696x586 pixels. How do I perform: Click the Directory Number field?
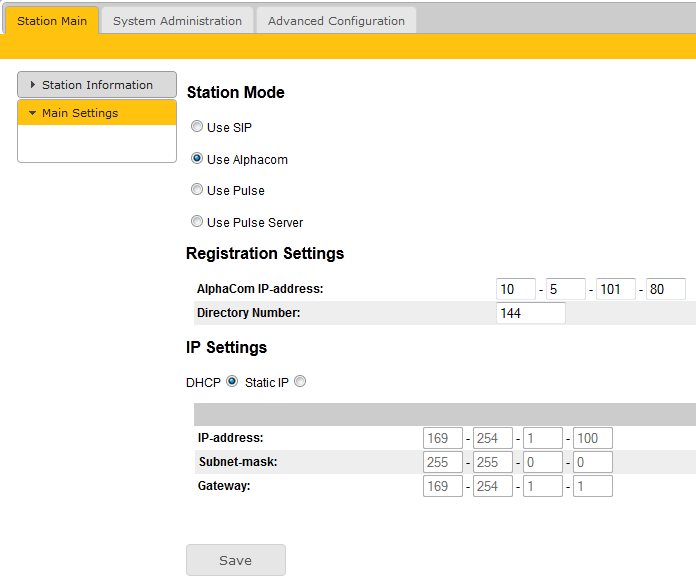530,313
